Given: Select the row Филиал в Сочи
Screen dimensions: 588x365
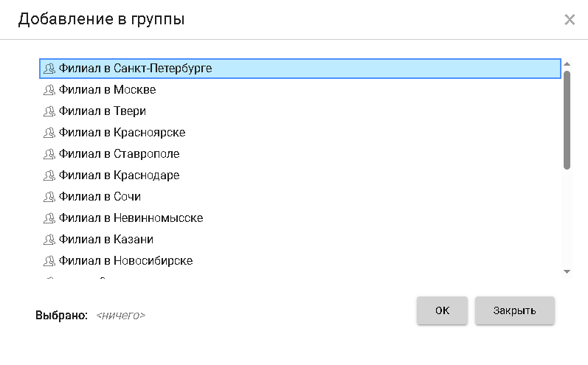Looking at the screenshot, I should [x=300, y=197].
